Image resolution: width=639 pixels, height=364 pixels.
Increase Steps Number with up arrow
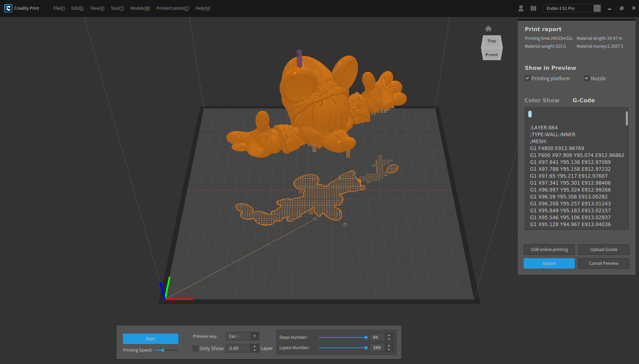[389, 335]
